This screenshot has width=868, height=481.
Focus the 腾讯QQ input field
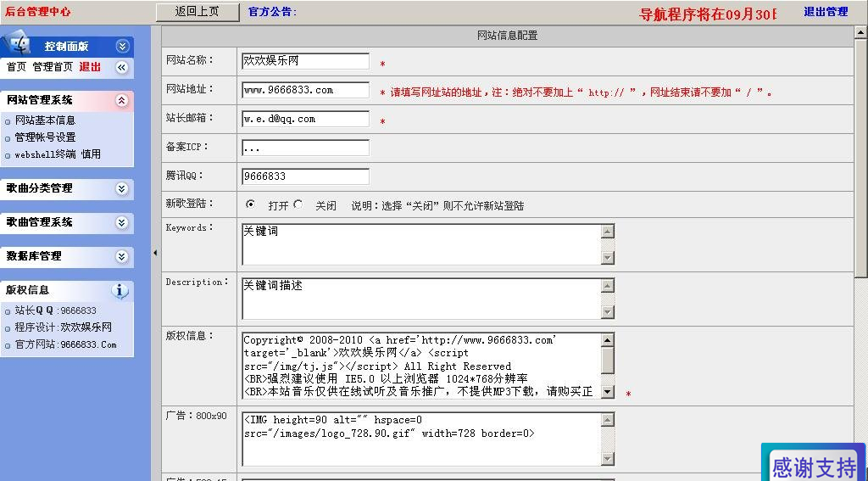tap(305, 176)
